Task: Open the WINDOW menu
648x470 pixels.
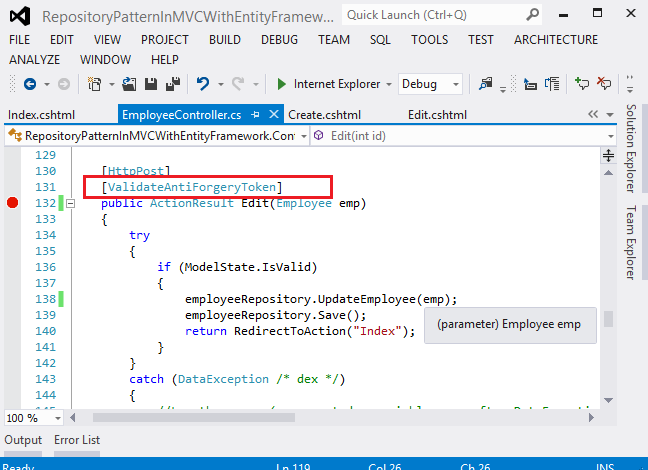Action: pyautogui.click(x=105, y=60)
